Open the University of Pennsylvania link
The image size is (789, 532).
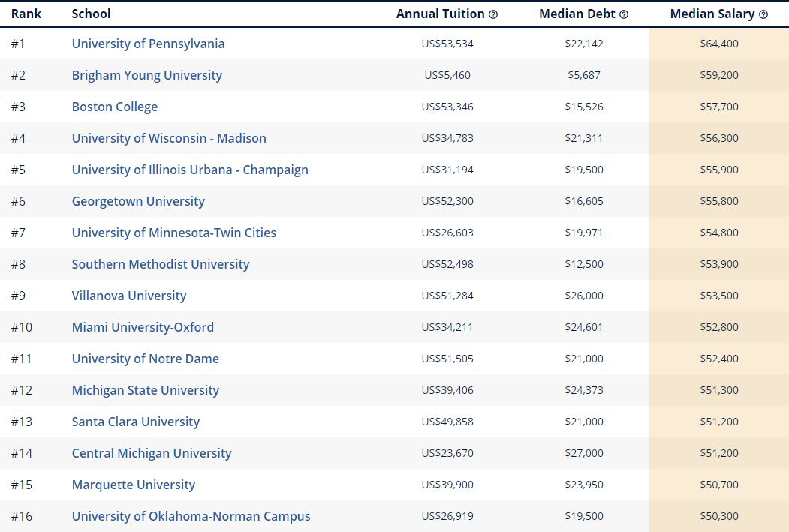click(x=148, y=44)
